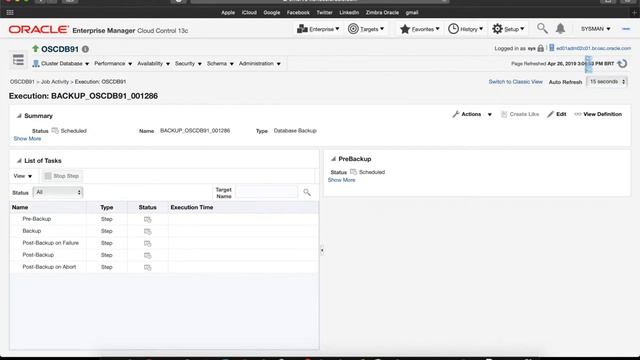Screen dimensions: 640x360
Task: Open the Setup menu
Action: 508,29
